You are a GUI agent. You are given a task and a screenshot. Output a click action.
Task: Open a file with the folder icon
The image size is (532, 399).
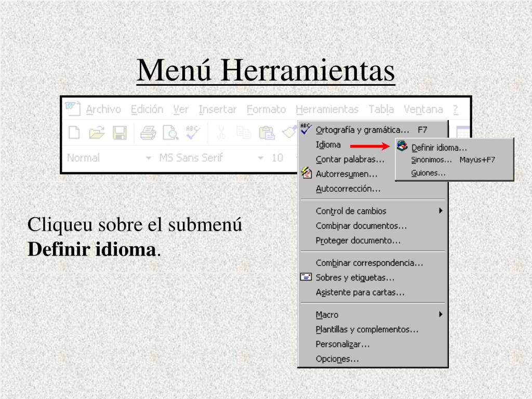pos(97,132)
